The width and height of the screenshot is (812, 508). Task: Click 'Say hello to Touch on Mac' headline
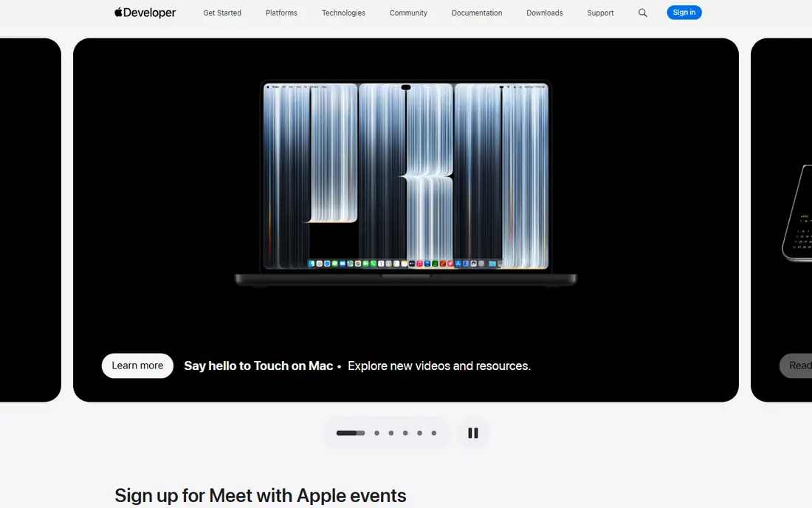tap(258, 365)
